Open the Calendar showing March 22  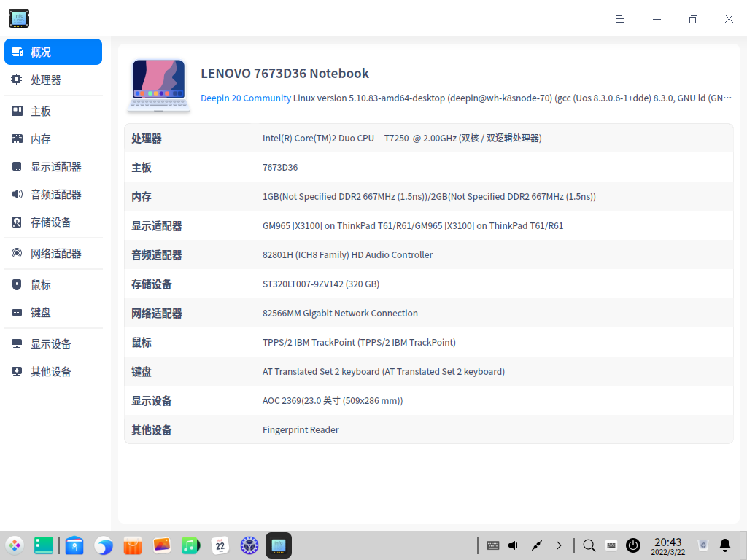point(220,545)
